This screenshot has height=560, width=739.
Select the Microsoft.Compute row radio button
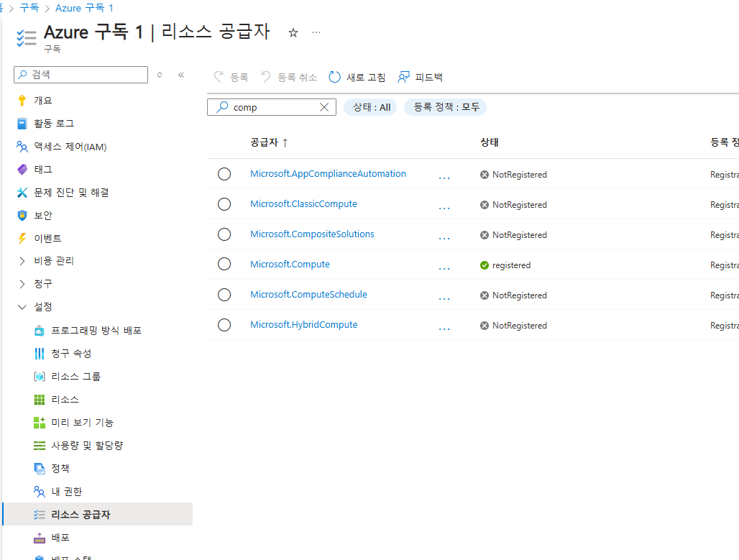224,265
